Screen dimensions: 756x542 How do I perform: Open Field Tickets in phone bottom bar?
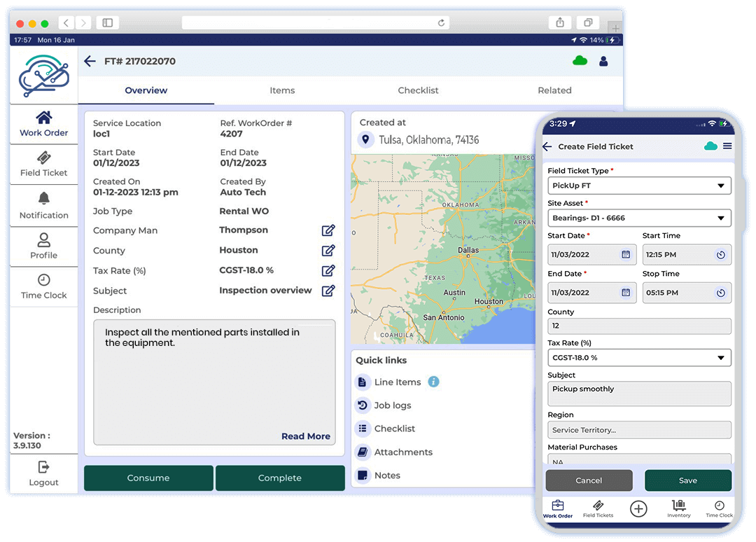tap(598, 509)
